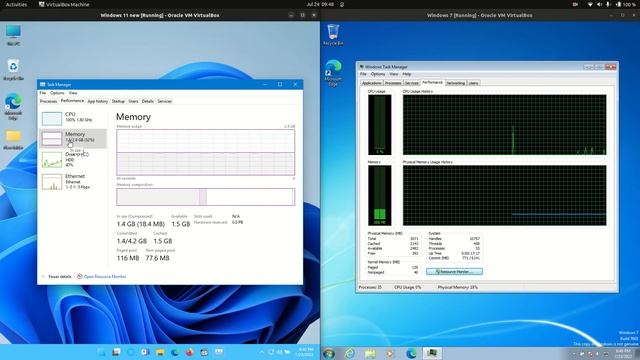
Task: Click Fewer details collapse arrow icon
Action: click(43, 277)
